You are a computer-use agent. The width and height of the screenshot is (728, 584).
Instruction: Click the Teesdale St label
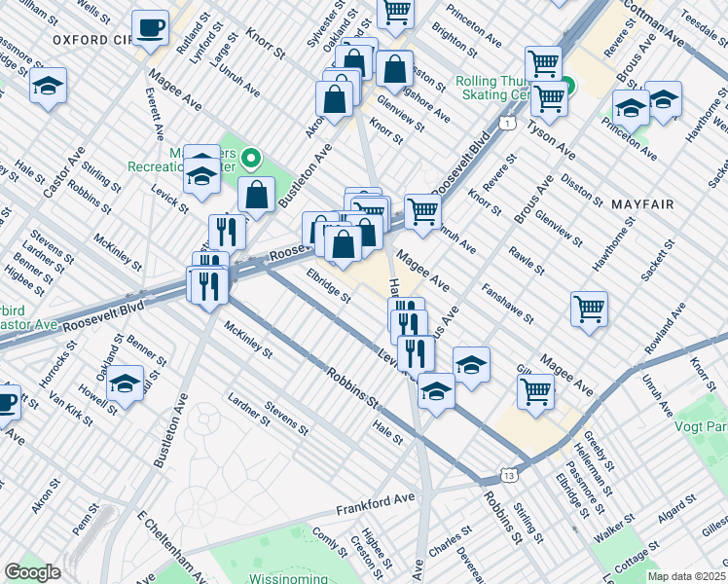click(x=705, y=28)
